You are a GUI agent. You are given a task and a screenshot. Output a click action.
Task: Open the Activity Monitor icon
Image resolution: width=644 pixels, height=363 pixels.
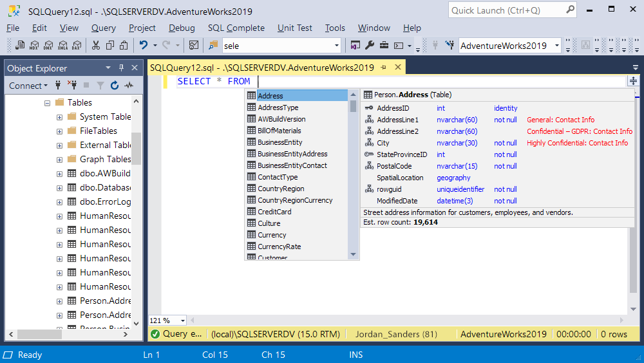[x=193, y=45]
